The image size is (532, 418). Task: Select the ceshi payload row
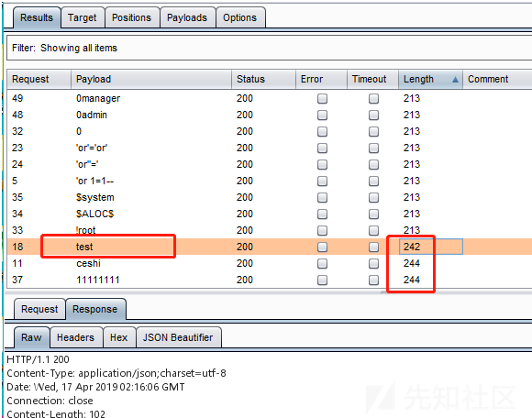click(x=270, y=263)
